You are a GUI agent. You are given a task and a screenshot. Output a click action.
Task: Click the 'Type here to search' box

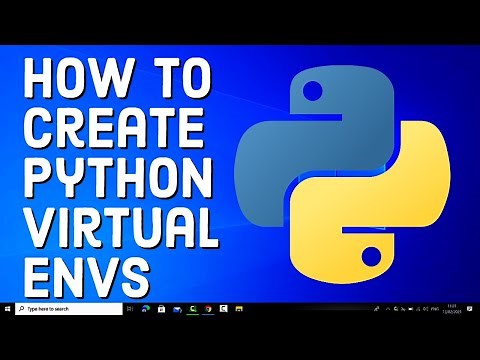[69, 309]
